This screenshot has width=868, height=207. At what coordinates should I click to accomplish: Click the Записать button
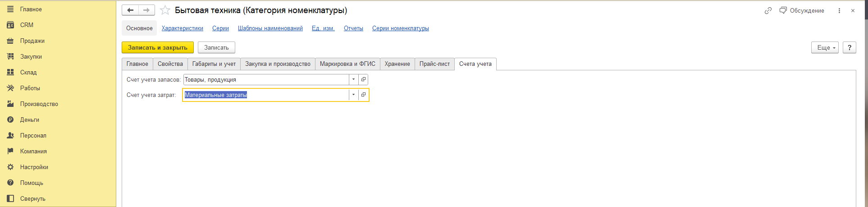tap(216, 47)
